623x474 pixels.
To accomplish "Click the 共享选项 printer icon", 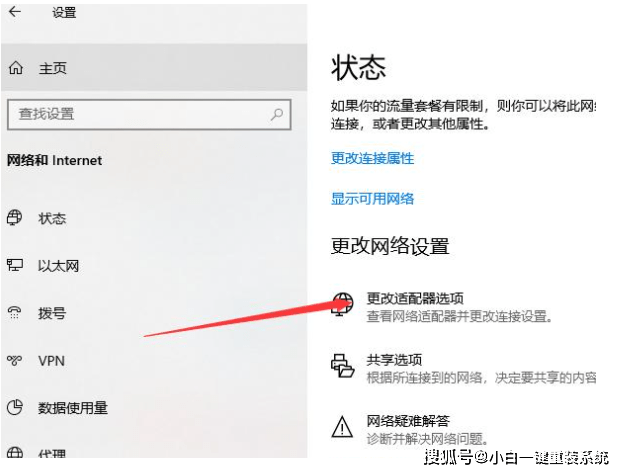I will 342,366.
